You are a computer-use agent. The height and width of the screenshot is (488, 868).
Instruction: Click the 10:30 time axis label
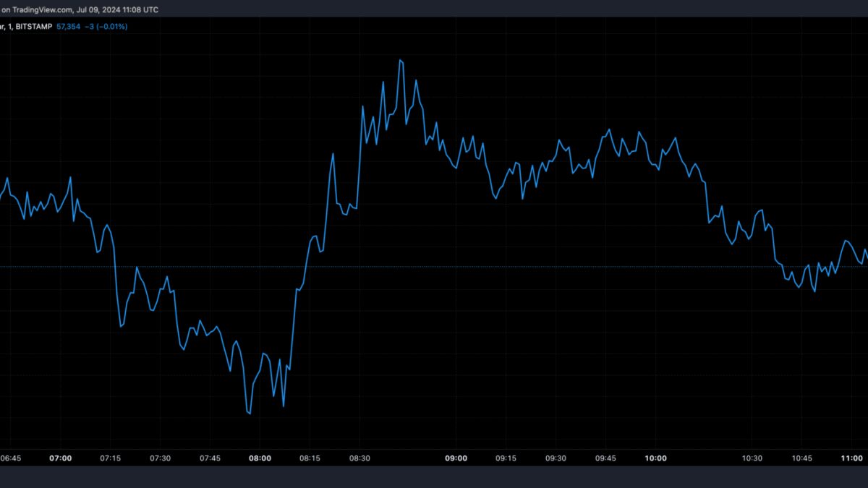[x=752, y=458]
